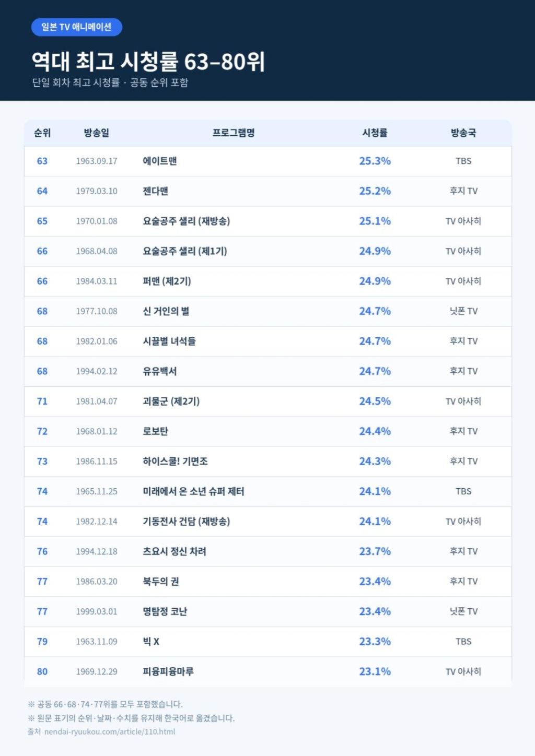Viewport: 535px width, 756px height.
Task: Click rank number 80 for 피융피융마루
Action: click(42, 671)
